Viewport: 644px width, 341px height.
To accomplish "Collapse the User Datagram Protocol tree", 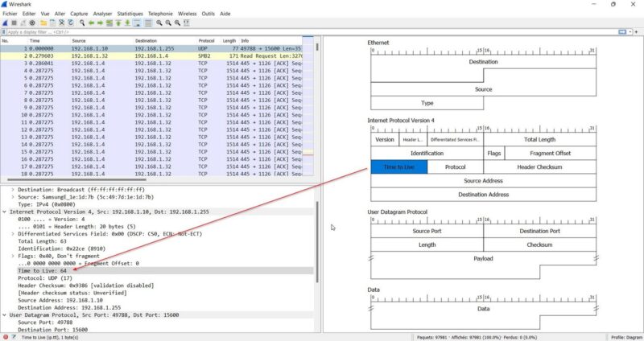I will pyautogui.click(x=5, y=316).
